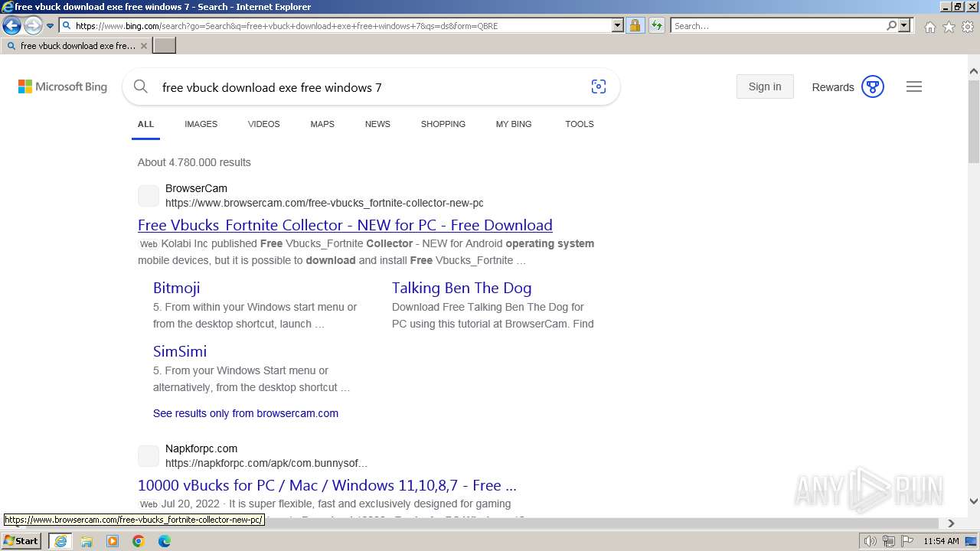Image resolution: width=980 pixels, height=551 pixels.
Task: Open the File Explorer taskbar icon
Action: pyautogui.click(x=87, y=541)
